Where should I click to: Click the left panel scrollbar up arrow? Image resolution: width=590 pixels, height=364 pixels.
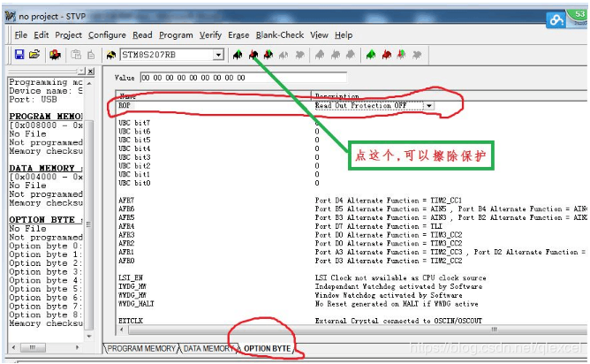click(89, 83)
